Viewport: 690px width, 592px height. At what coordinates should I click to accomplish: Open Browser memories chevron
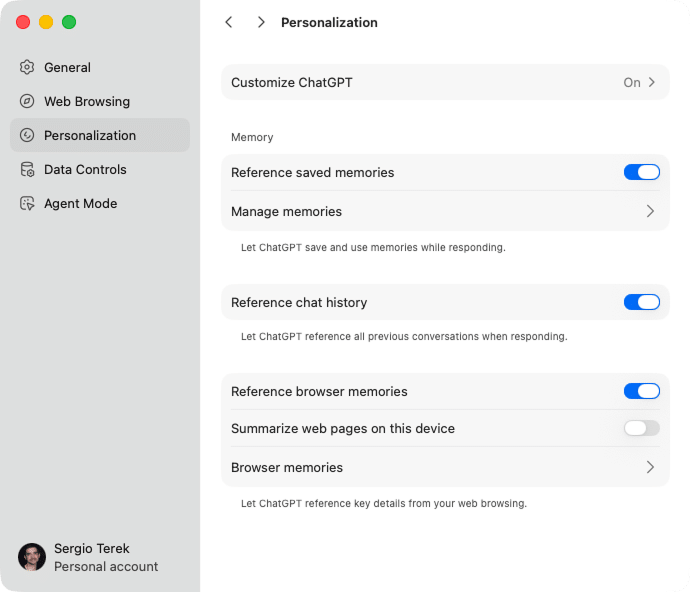[650, 467]
